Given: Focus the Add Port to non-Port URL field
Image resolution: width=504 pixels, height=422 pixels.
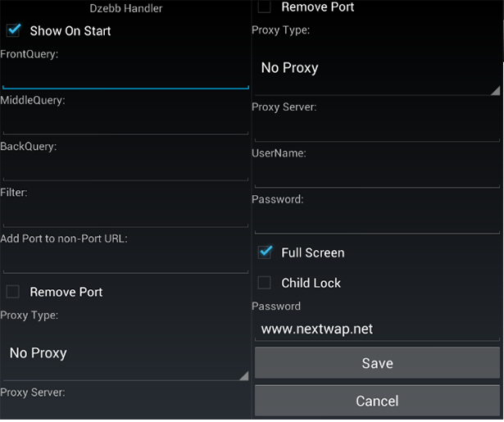Looking at the screenshot, I should tap(125, 261).
